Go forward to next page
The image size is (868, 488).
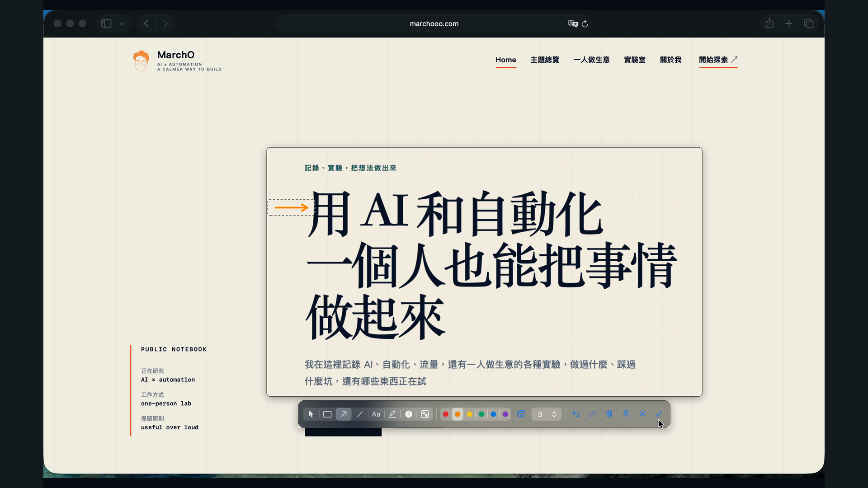[165, 23]
